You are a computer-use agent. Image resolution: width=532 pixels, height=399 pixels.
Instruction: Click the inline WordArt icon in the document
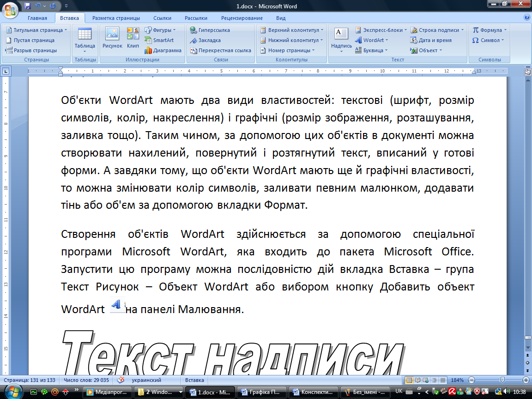pos(117,305)
